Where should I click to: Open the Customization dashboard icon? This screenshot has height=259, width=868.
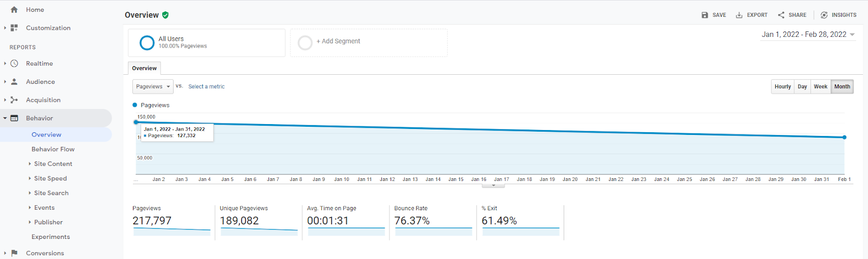14,28
